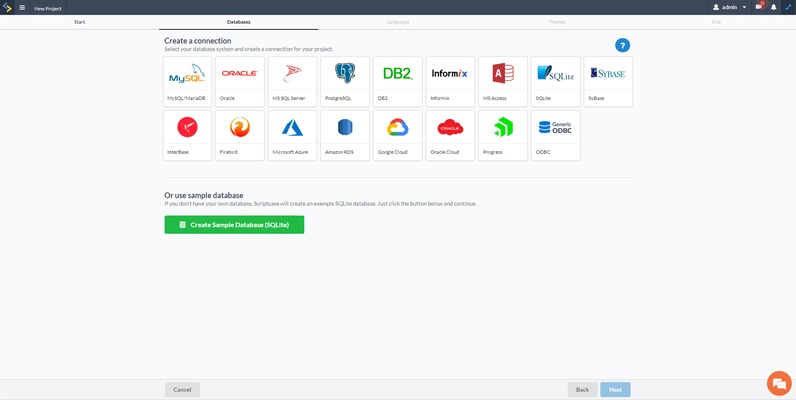Go to the End wizard step
Image resolution: width=796 pixels, height=400 pixels.
point(716,22)
